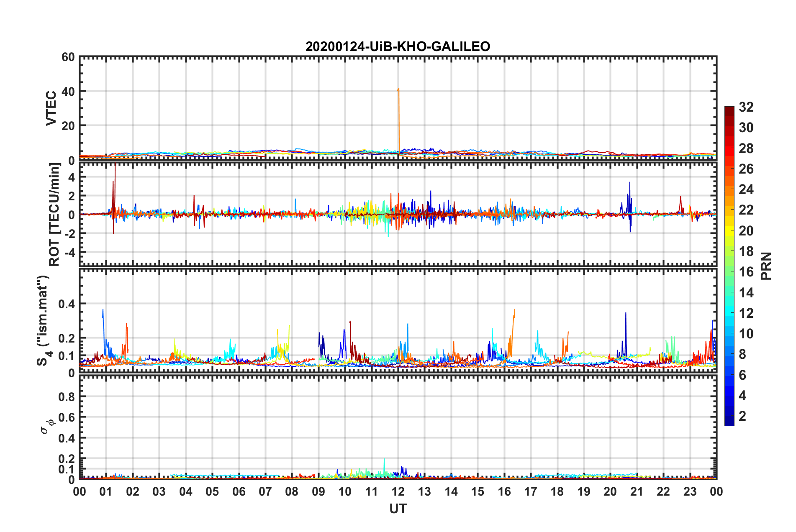This screenshot has width=796, height=532.
Task: Click the 8 label on the PRN colorbar
Action: (x=742, y=354)
